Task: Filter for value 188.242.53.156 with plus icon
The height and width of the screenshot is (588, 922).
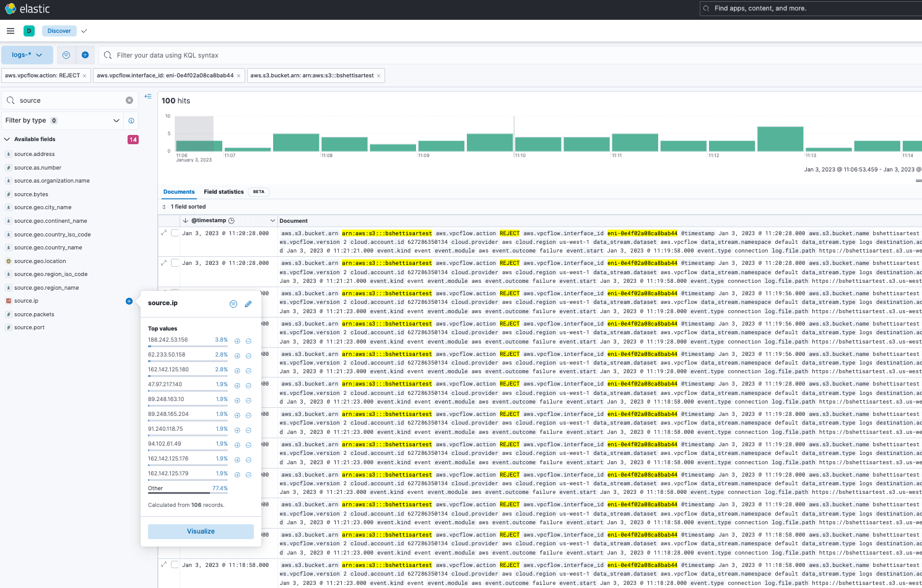Action: point(237,341)
